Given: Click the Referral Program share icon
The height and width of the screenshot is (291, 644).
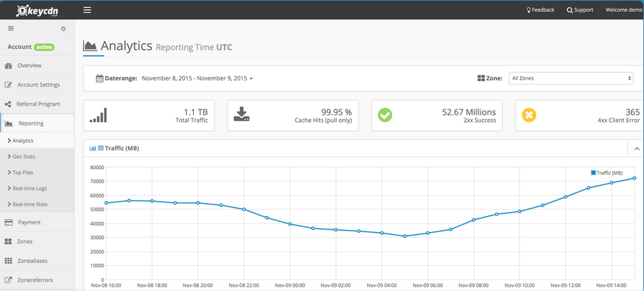Looking at the screenshot, I should 8,104.
